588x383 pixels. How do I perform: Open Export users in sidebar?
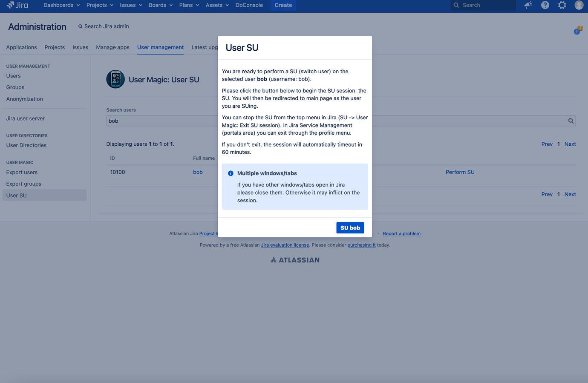pos(22,173)
